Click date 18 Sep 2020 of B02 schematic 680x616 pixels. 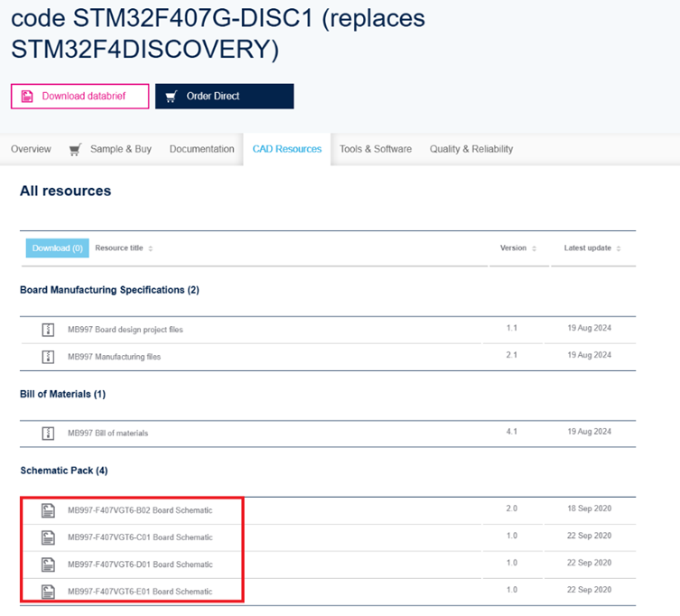coord(590,509)
